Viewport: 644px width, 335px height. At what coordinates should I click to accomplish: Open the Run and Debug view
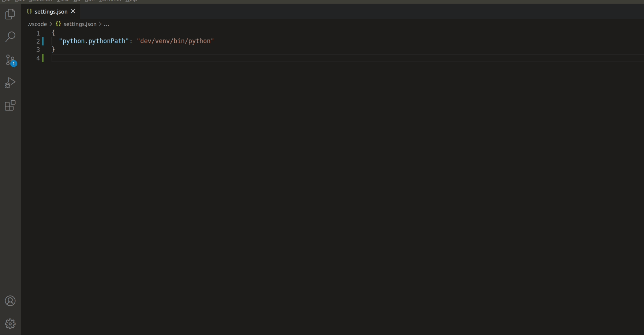pos(10,82)
